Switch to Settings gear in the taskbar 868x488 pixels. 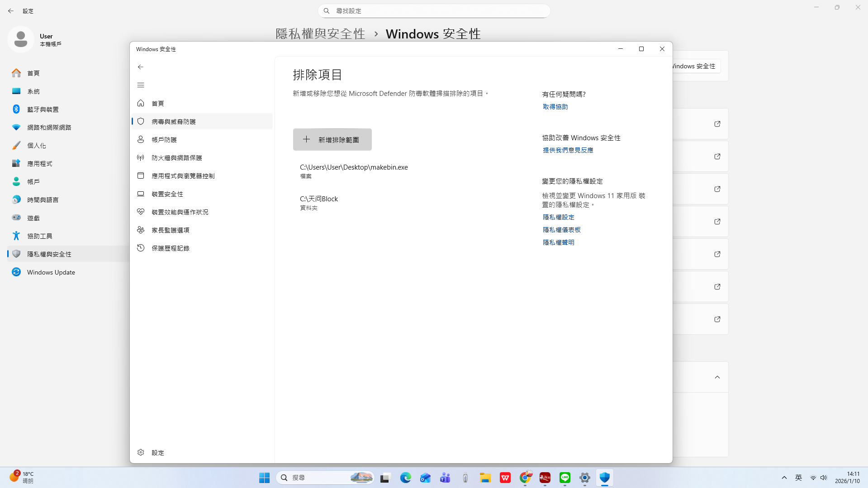pyautogui.click(x=584, y=478)
